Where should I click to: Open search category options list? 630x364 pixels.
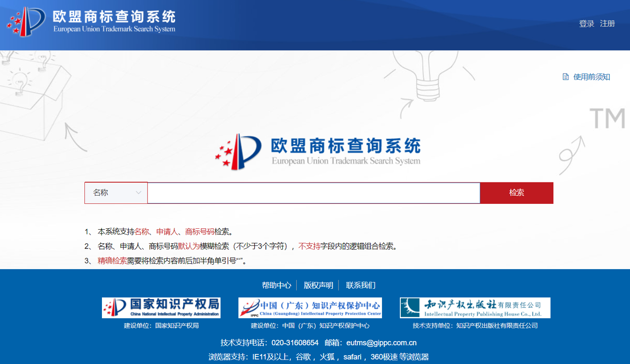(115, 192)
